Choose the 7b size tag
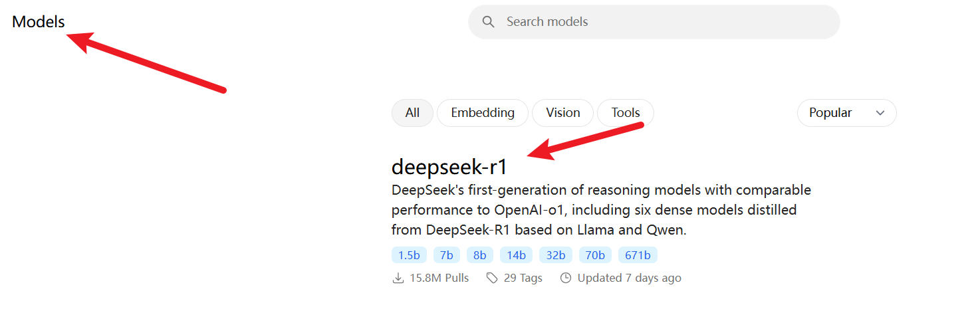 coord(447,255)
